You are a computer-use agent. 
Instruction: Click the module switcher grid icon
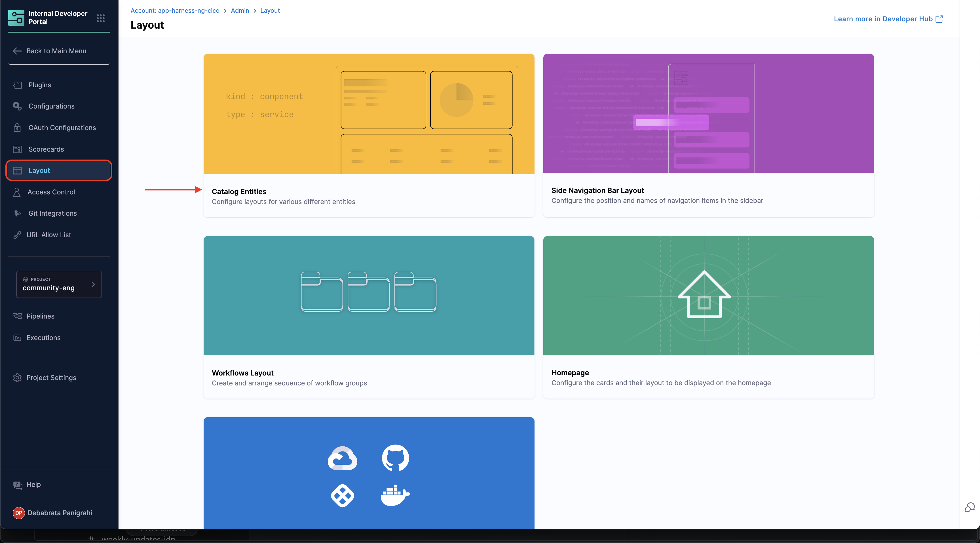[x=100, y=18]
